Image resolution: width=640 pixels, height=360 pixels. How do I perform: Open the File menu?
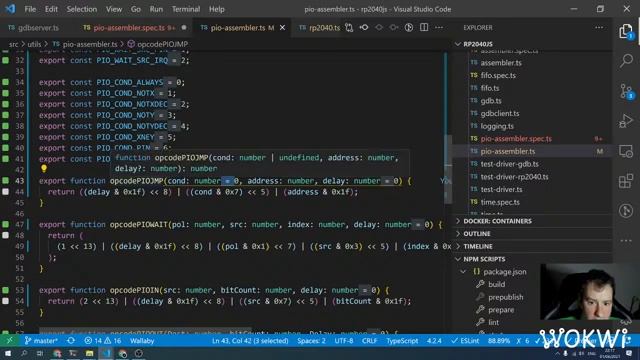coord(30,9)
